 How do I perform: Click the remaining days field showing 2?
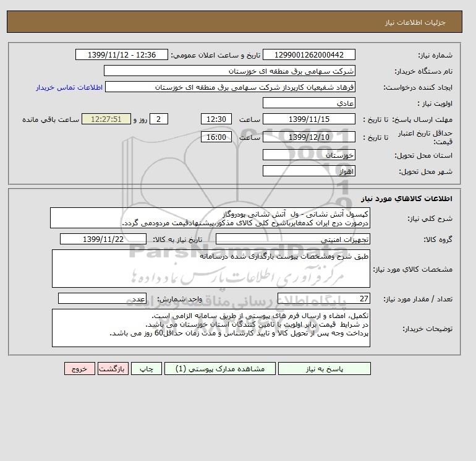[158, 119]
